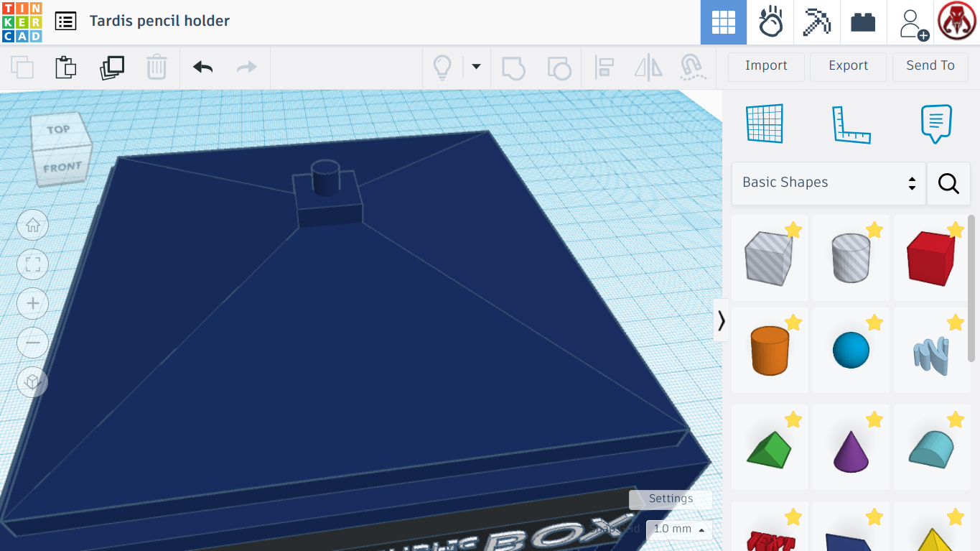The width and height of the screenshot is (980, 551).
Task: Click FRONT face of view cube
Action: (62, 167)
